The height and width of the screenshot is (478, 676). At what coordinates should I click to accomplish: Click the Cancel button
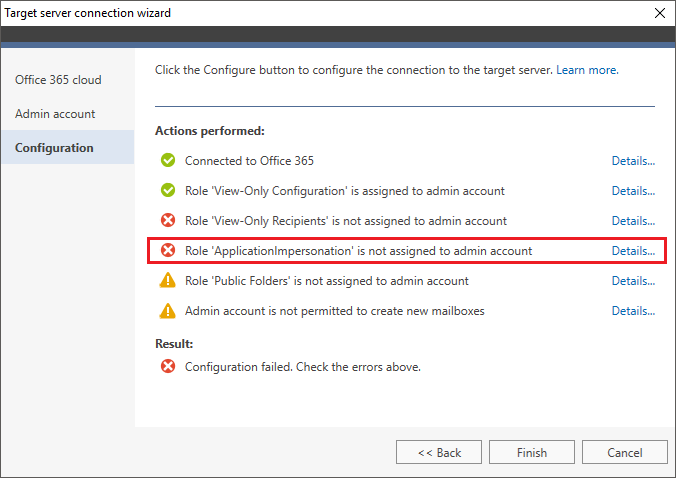pos(625,452)
